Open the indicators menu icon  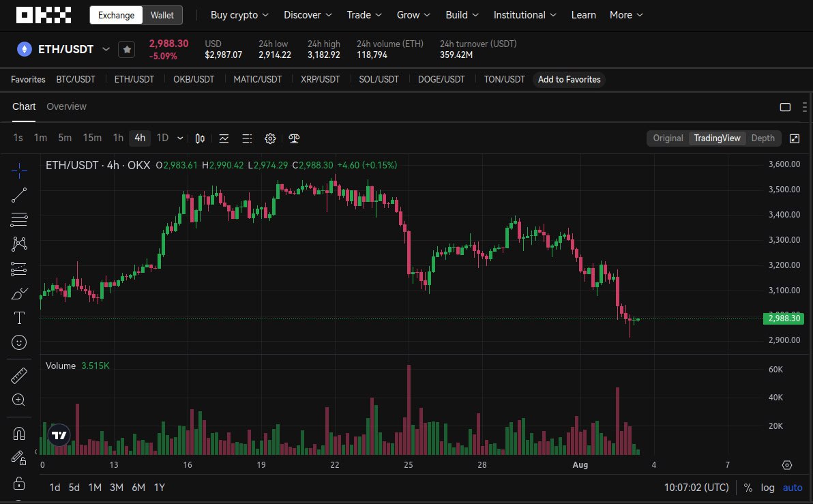click(x=224, y=138)
